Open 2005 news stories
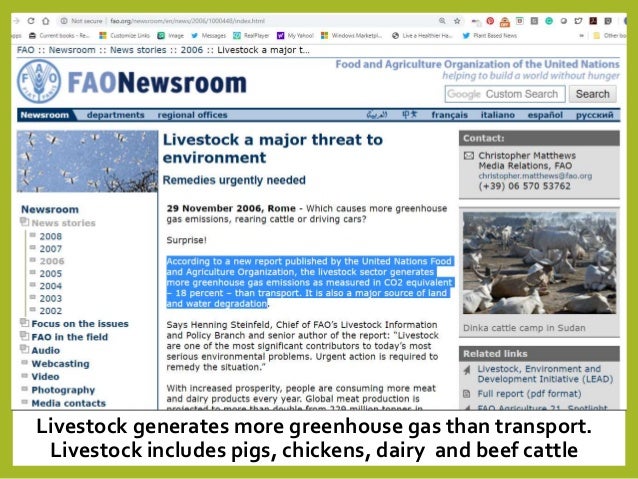 point(51,273)
